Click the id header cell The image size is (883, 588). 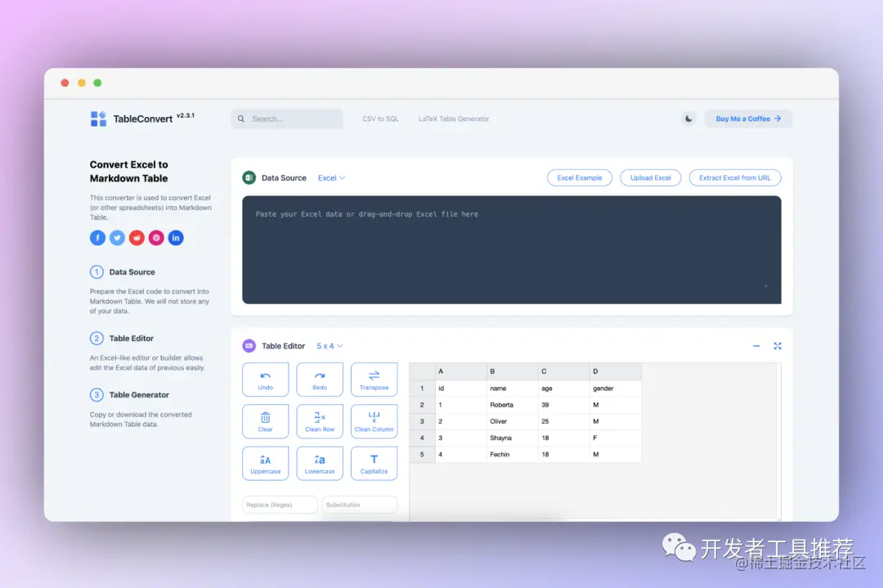[461, 388]
